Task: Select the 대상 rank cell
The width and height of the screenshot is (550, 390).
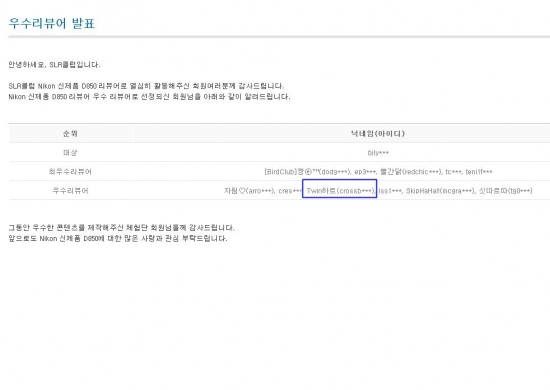Action: pyautogui.click(x=70, y=153)
